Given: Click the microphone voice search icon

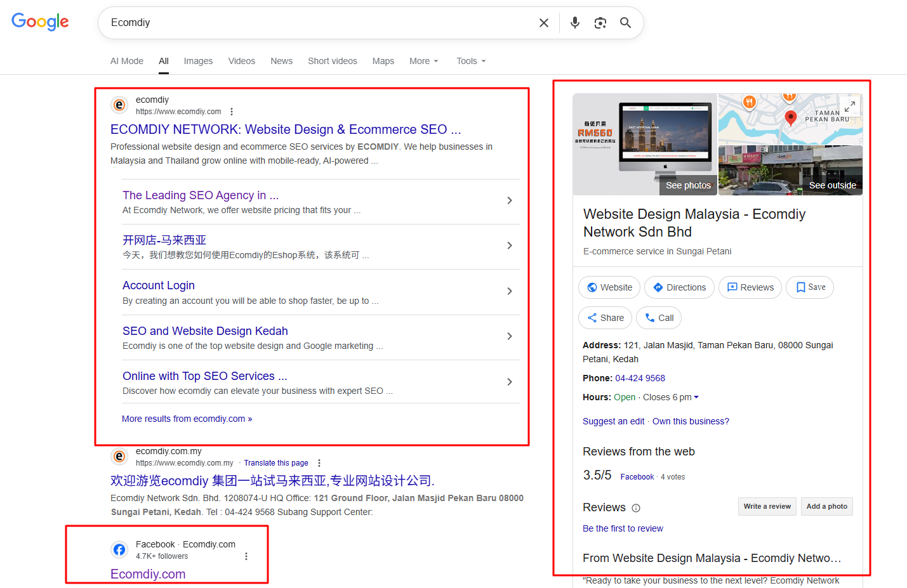Looking at the screenshot, I should point(574,23).
